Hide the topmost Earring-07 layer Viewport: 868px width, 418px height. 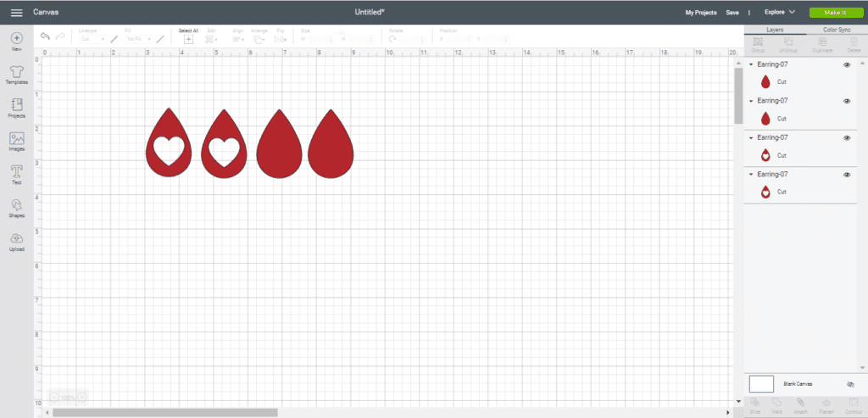846,64
